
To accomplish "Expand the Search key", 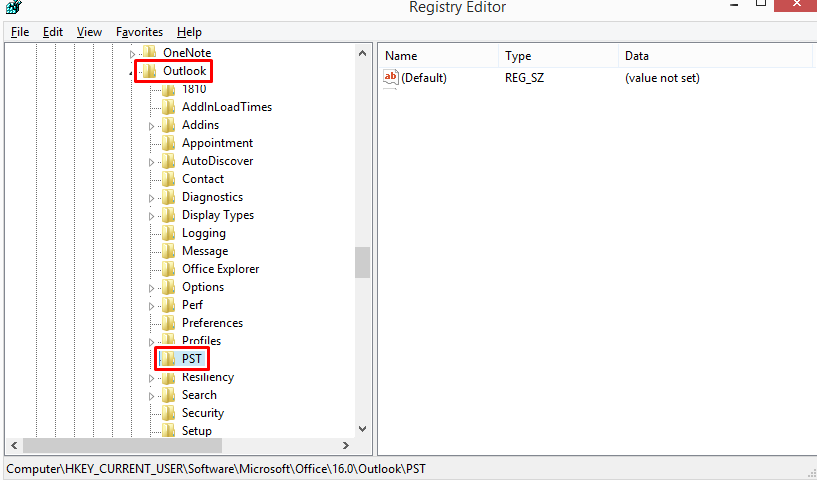I will tap(152, 396).
